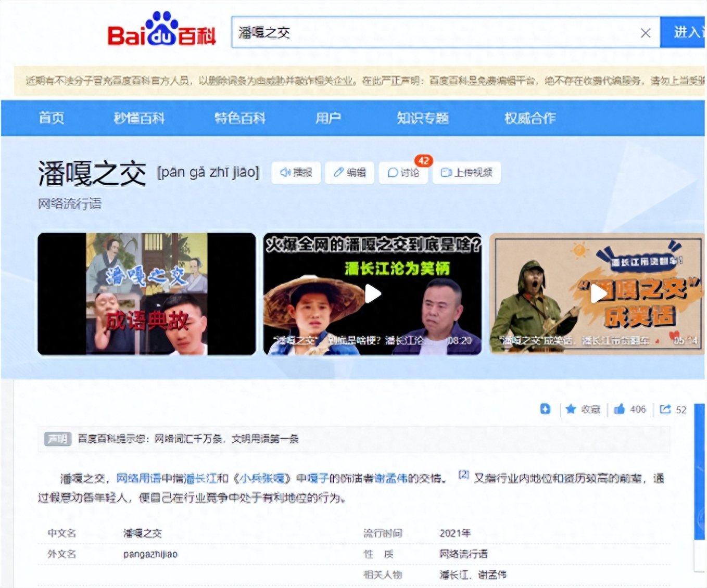707x588 pixels.
Task: Click the pinyin text pān gā zhī jiāo
Action: (x=208, y=172)
